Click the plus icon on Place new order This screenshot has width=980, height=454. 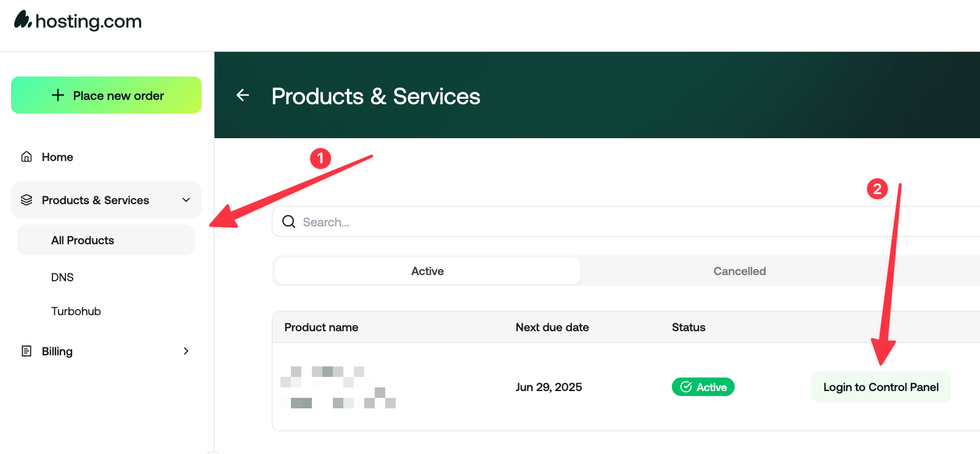[x=58, y=95]
